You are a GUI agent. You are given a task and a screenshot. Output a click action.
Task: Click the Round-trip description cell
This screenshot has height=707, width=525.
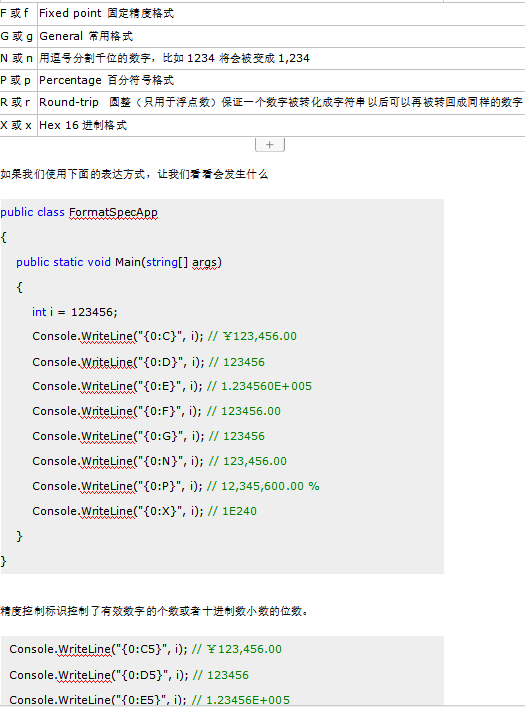281,103
